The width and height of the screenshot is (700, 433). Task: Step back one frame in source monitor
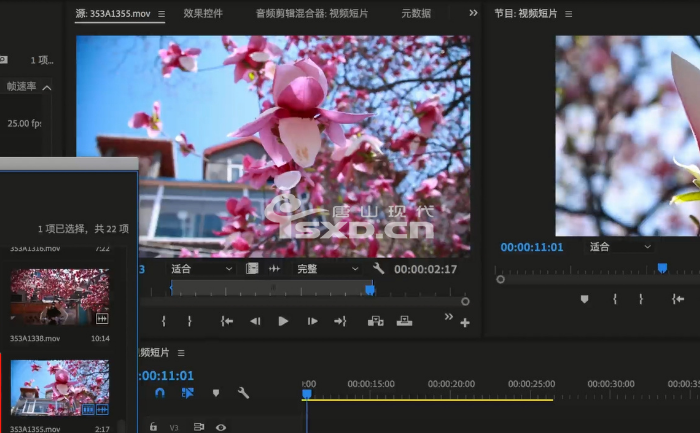click(x=255, y=321)
